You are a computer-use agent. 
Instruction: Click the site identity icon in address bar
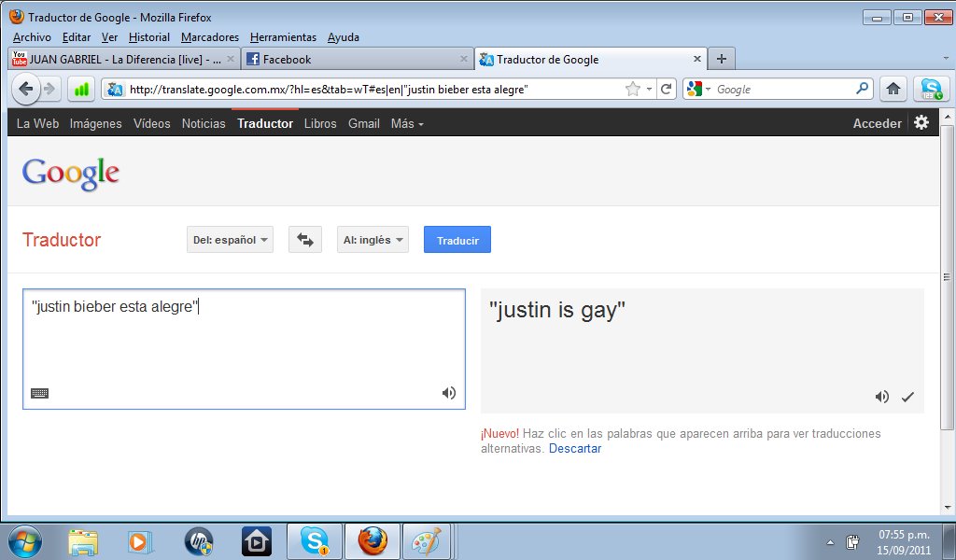click(114, 90)
